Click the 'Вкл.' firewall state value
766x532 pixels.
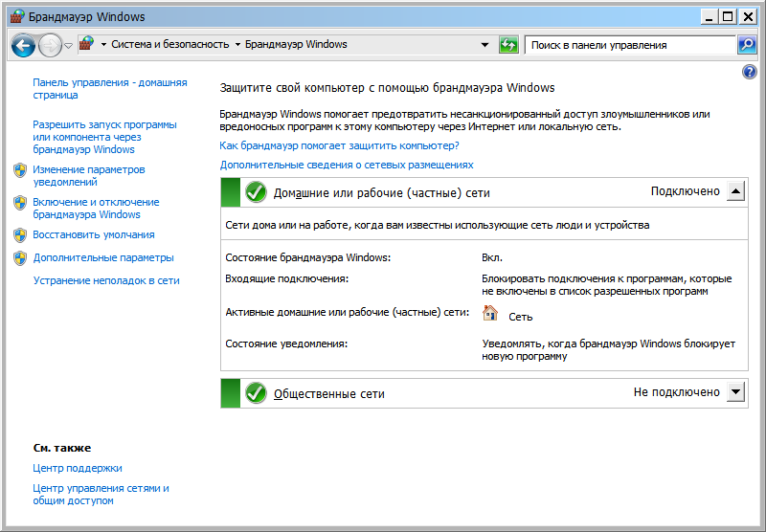pyautogui.click(x=492, y=257)
